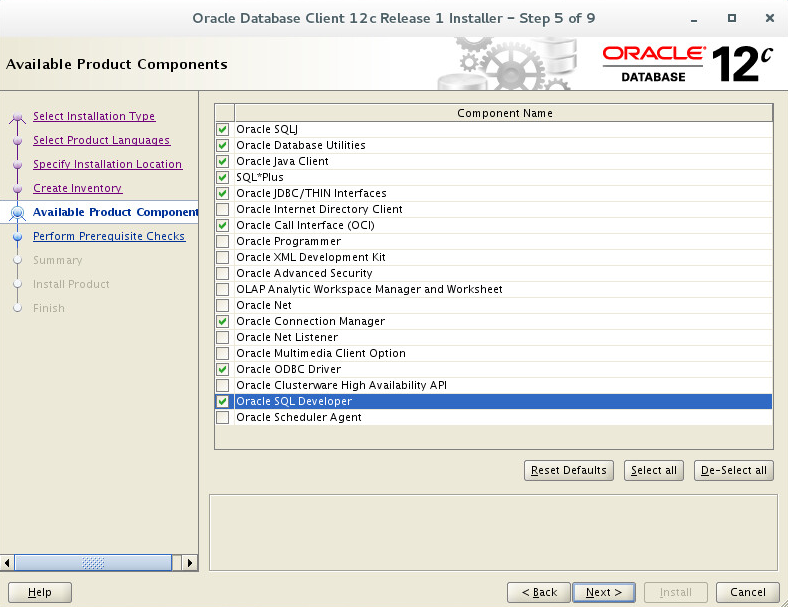The height and width of the screenshot is (607, 788).
Task: Proceed with the Next button
Action: 604,592
